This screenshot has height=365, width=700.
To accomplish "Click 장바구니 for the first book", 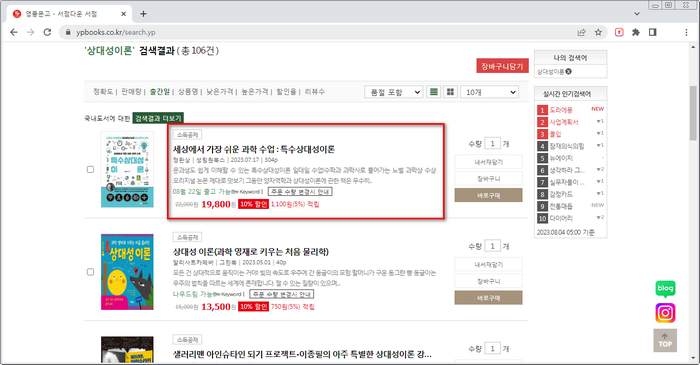I will (x=488, y=178).
